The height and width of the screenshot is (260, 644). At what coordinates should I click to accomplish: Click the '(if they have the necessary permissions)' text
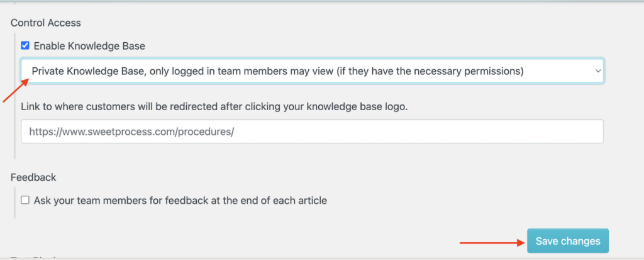tap(433, 72)
